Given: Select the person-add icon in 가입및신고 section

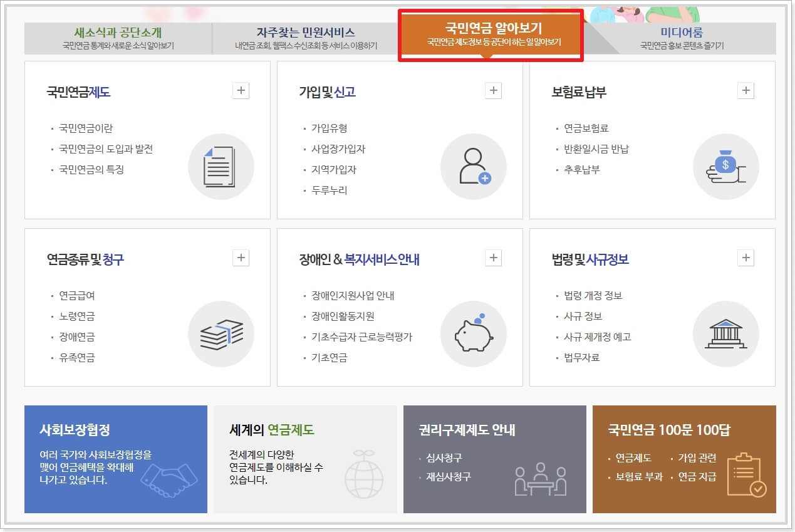Looking at the screenshot, I should [474, 165].
